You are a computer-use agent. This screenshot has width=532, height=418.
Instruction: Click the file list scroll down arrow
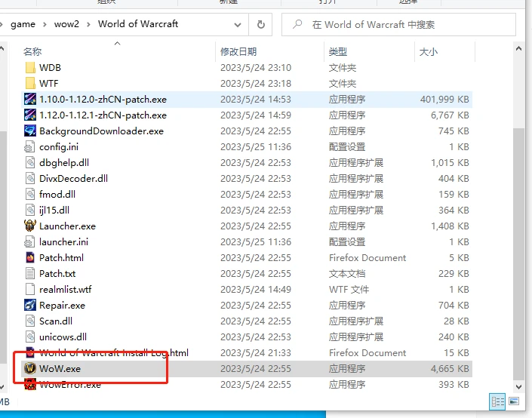[x=518, y=387]
